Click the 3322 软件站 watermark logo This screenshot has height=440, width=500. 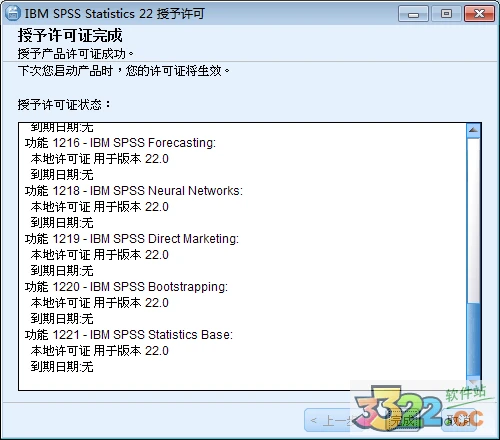pos(420,408)
